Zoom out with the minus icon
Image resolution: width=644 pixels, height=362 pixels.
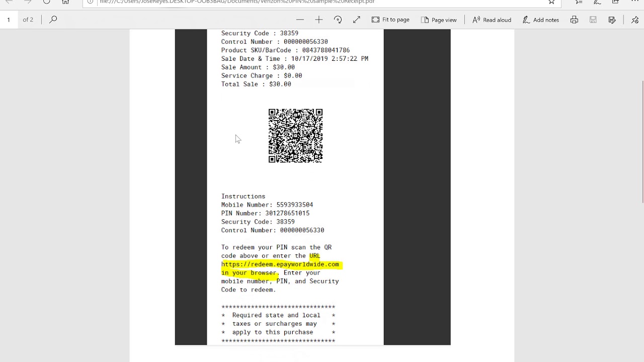pos(300,20)
